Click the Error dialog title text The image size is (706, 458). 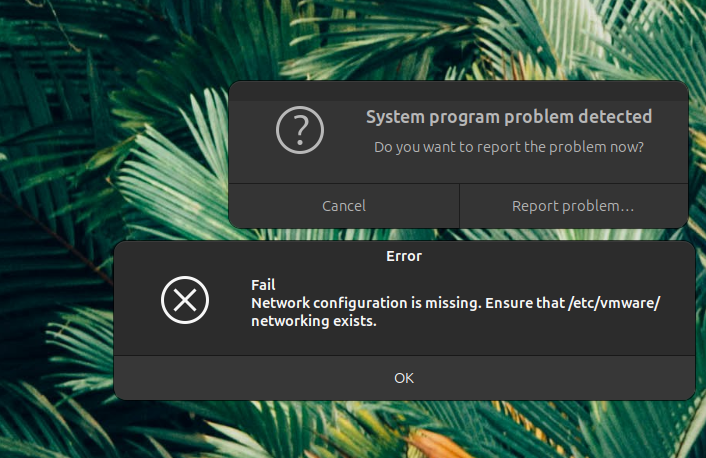(x=404, y=256)
